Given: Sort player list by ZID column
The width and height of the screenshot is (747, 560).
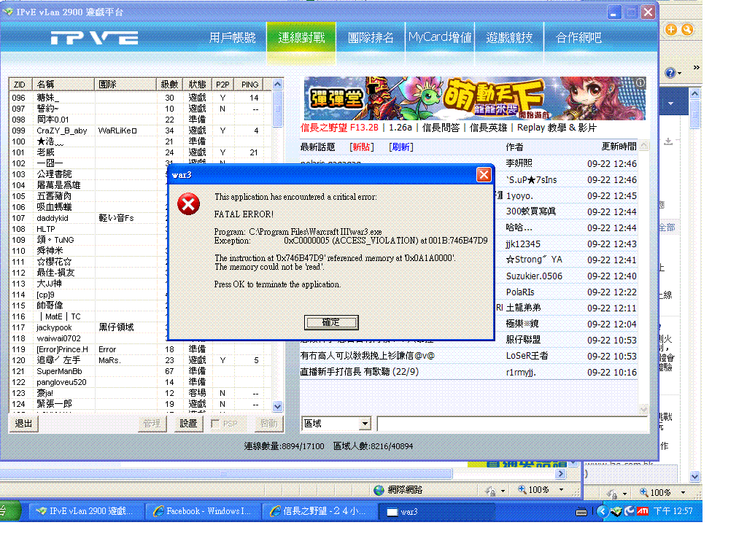Looking at the screenshot, I should 20,85.
